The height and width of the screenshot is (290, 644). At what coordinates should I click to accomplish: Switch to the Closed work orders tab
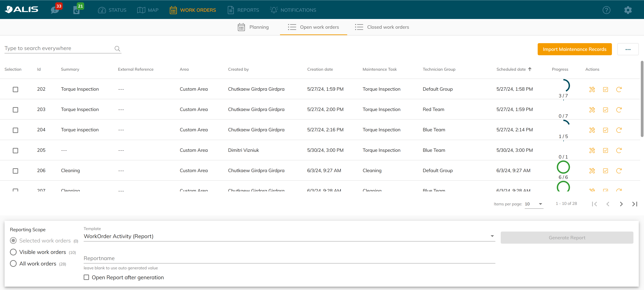(x=382, y=27)
